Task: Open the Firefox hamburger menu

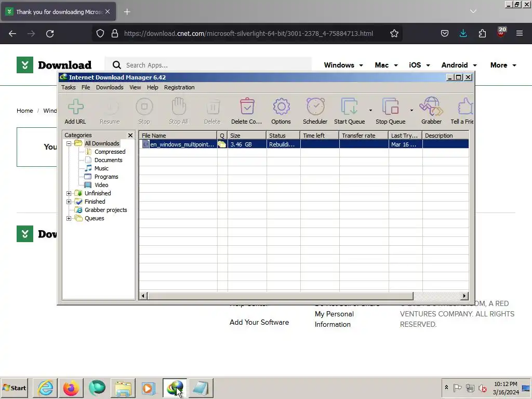Action: 520,34
